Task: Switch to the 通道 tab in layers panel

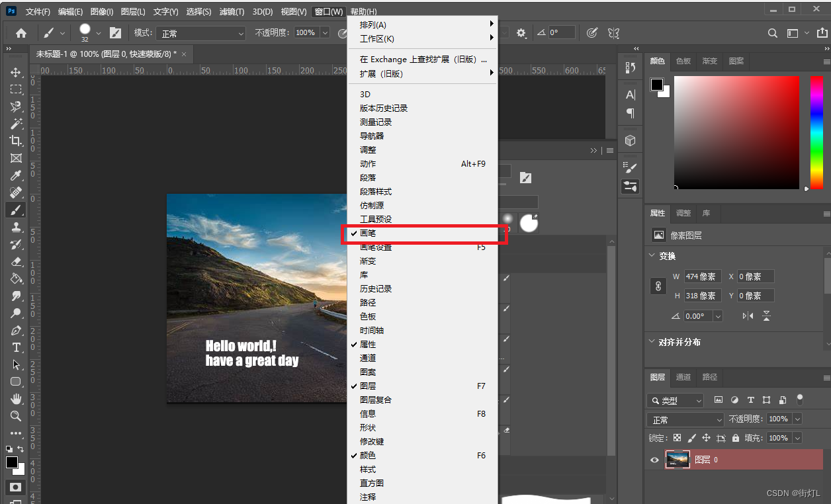Action: [x=683, y=377]
